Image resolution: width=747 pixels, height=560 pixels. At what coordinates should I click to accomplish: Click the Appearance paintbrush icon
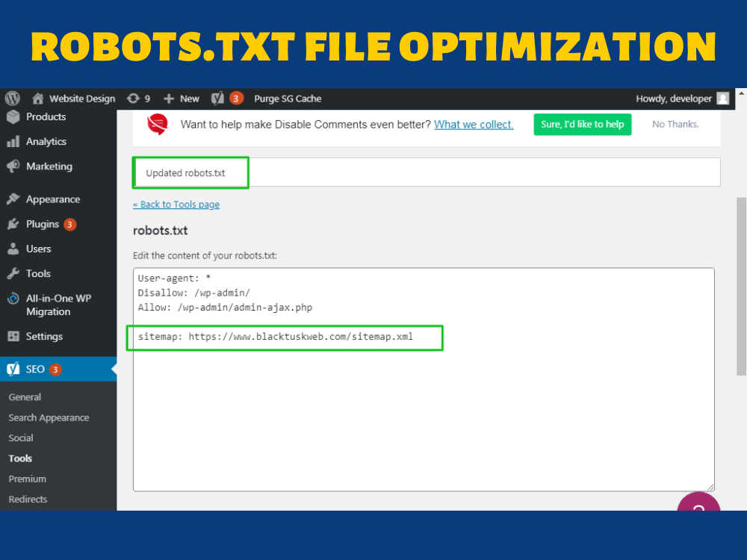[x=13, y=199]
